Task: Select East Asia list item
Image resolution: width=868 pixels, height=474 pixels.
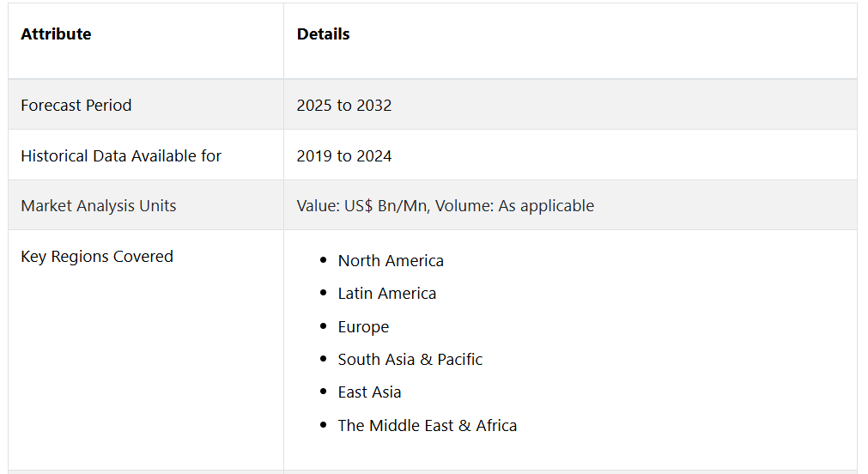Action: (370, 392)
